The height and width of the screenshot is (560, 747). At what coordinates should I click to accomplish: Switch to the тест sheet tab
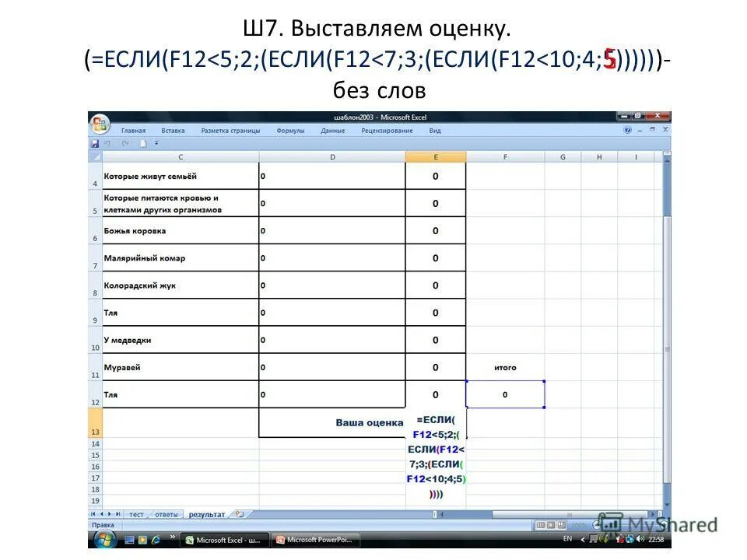(x=136, y=513)
